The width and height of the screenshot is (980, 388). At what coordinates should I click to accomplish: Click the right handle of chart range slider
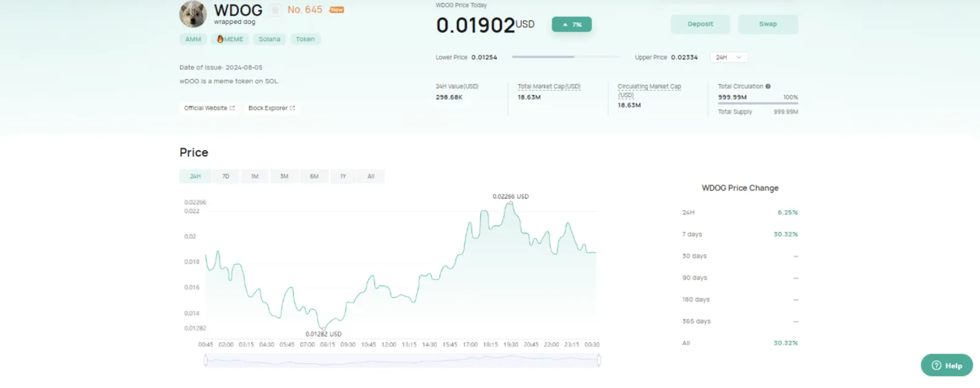click(599, 360)
